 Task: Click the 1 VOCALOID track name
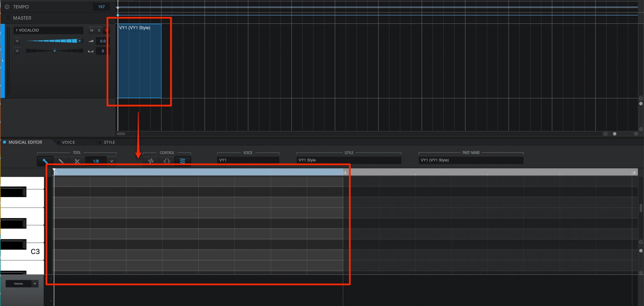[x=48, y=30]
